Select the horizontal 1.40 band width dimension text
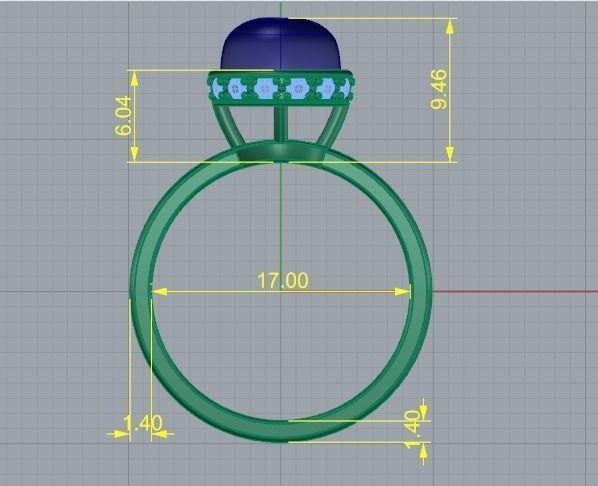 [x=143, y=423]
